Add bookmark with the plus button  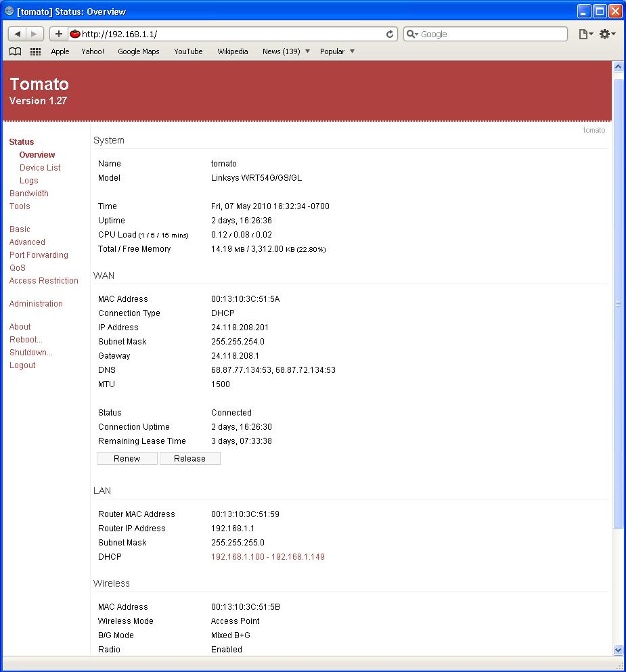[59, 34]
